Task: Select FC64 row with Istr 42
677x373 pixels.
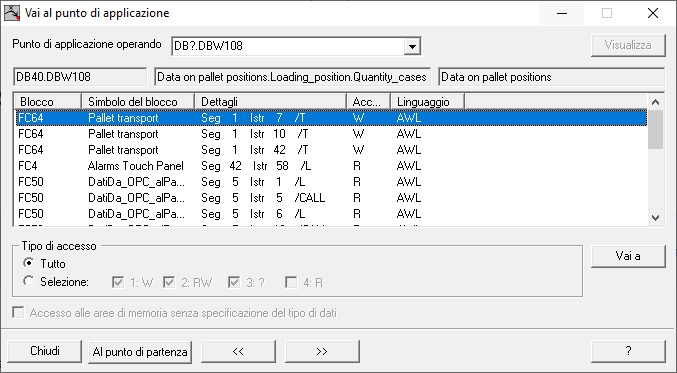Action: point(332,150)
